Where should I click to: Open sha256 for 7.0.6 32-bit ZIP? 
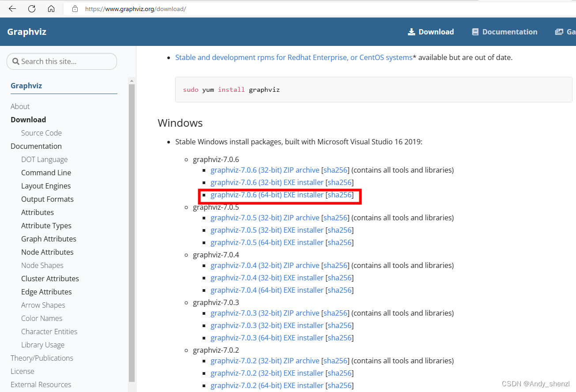[x=335, y=170]
